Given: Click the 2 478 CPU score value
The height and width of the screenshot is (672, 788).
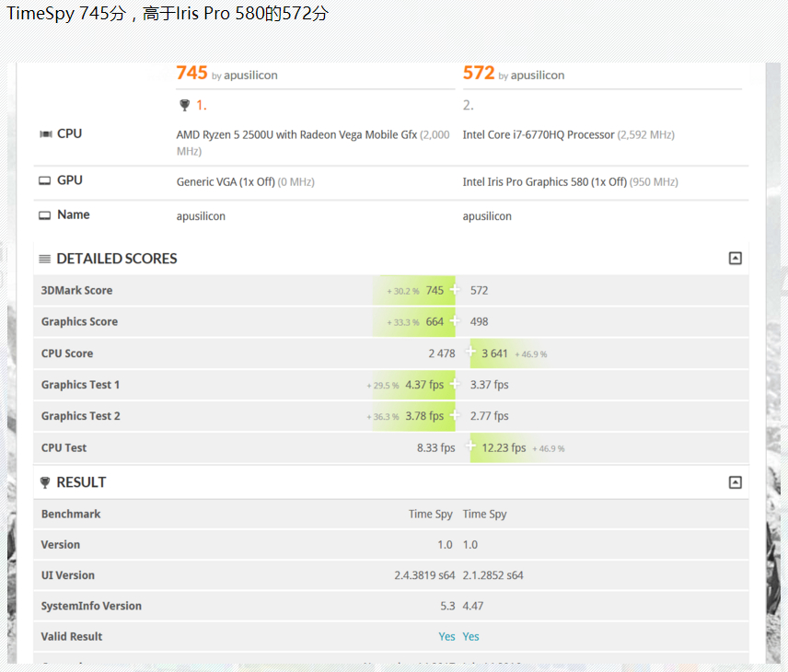Looking at the screenshot, I should (x=442, y=353).
